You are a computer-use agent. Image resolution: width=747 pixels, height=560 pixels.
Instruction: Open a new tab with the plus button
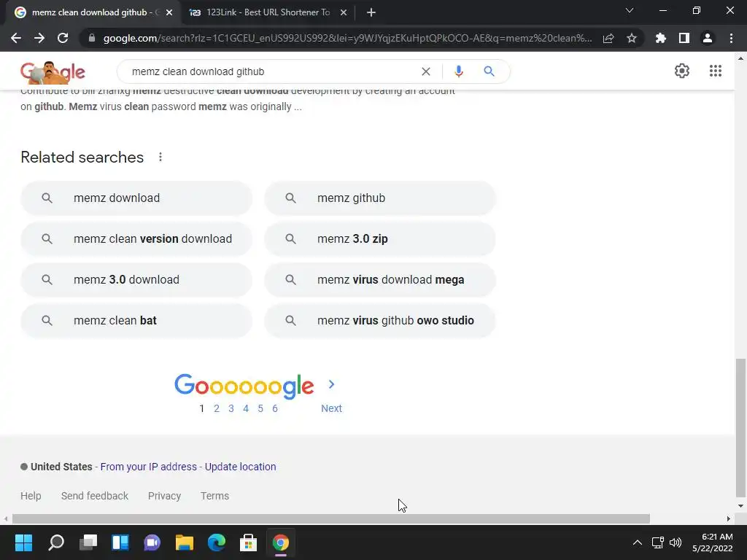(371, 13)
